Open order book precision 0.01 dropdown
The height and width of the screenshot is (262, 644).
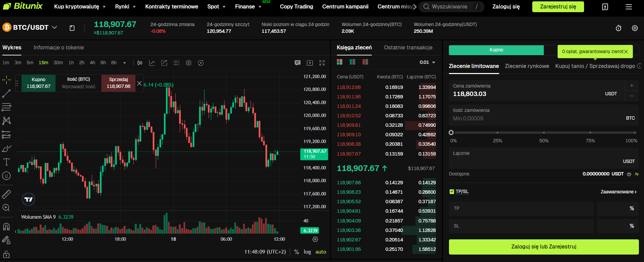click(x=427, y=62)
